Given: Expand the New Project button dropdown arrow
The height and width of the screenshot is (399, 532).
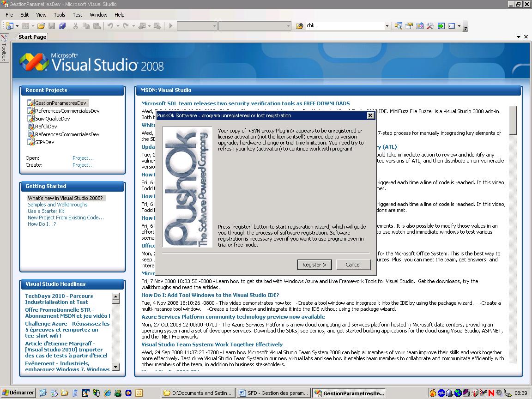Looking at the screenshot, I should [17, 26].
